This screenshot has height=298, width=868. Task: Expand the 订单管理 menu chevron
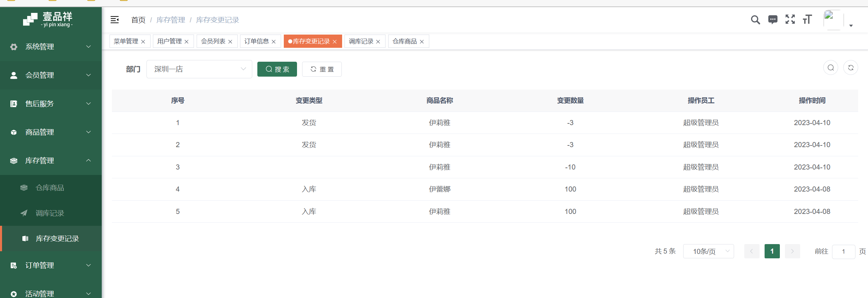point(88,265)
